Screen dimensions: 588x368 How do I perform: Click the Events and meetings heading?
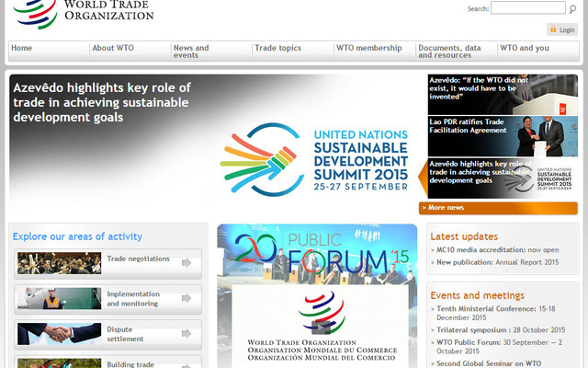click(x=477, y=295)
